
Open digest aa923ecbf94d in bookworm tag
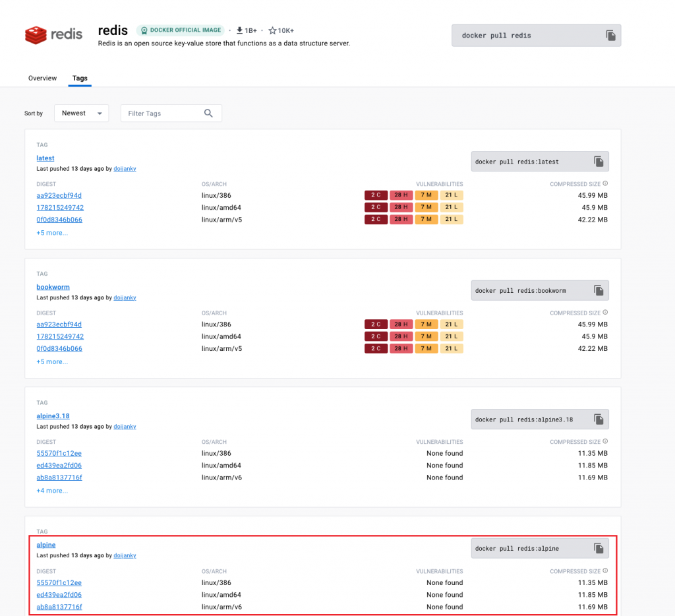(x=59, y=324)
